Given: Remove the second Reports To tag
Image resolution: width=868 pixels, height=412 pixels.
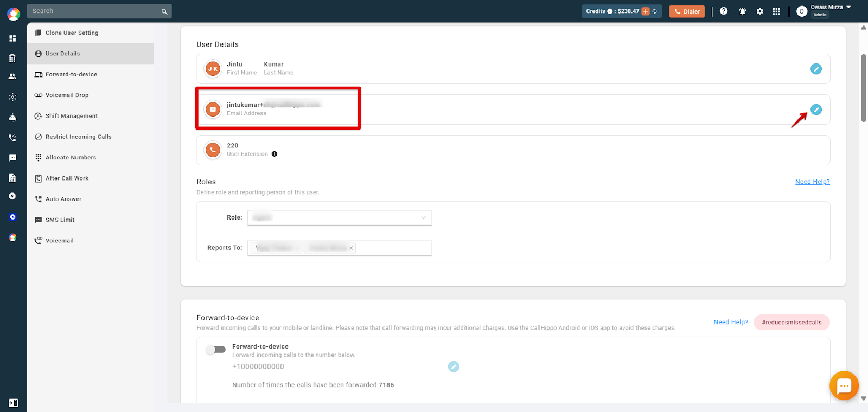Looking at the screenshot, I should point(350,248).
